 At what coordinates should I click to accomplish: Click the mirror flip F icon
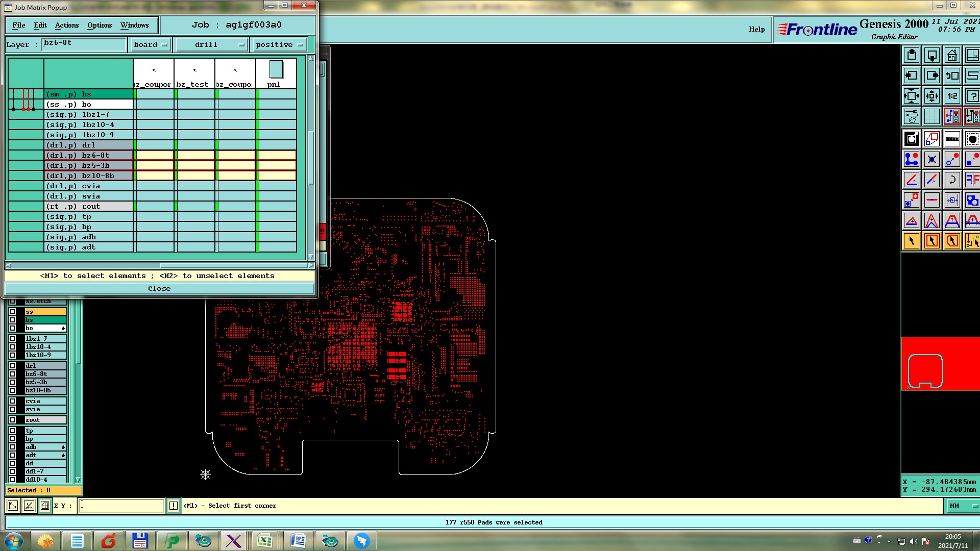(972, 180)
